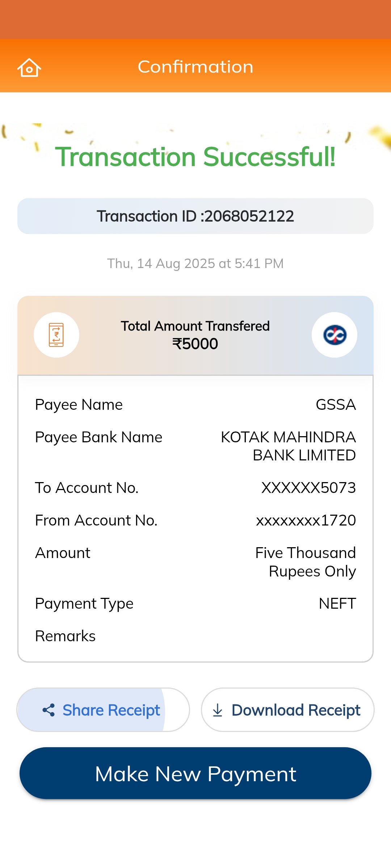
Task: Tap the Remarks row label
Action: (x=66, y=636)
